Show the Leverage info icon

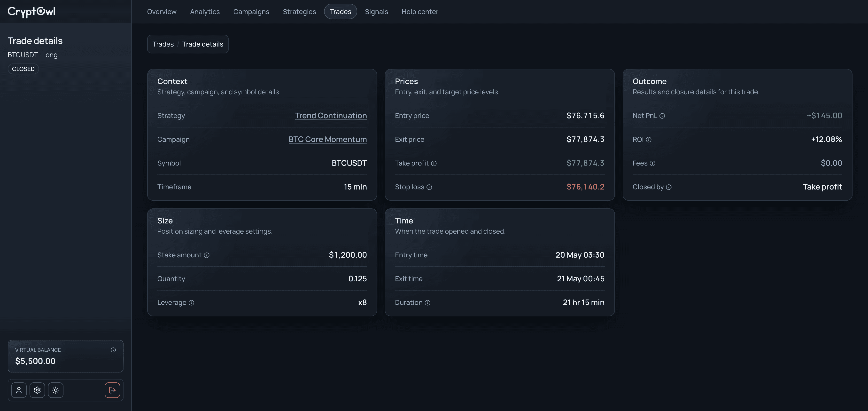pyautogui.click(x=191, y=303)
